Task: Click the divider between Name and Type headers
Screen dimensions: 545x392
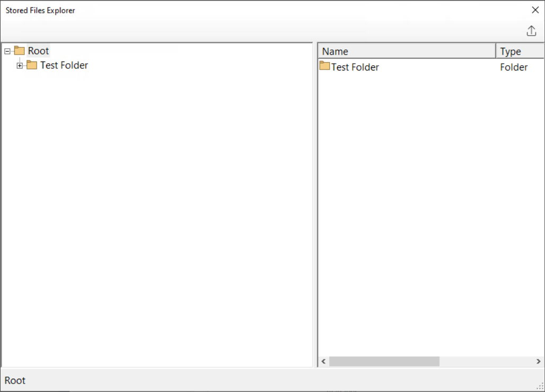Action: (496, 51)
